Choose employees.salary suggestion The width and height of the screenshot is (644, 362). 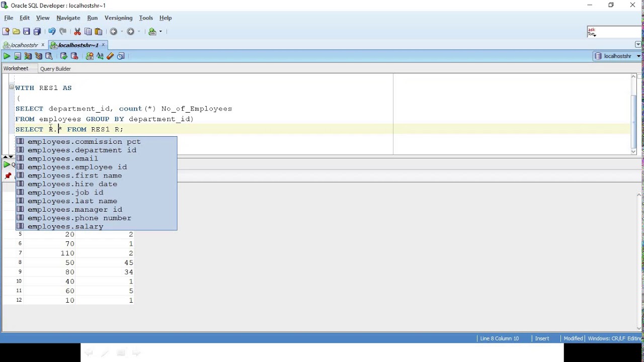click(x=96, y=226)
